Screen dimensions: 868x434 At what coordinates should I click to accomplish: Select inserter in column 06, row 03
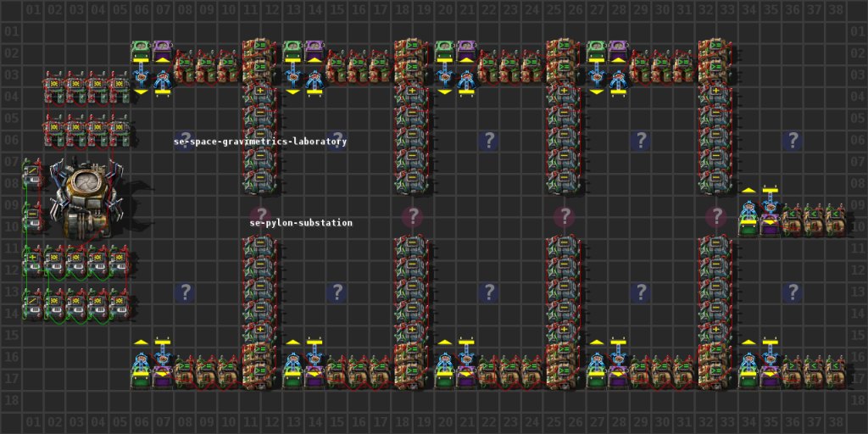pos(142,75)
